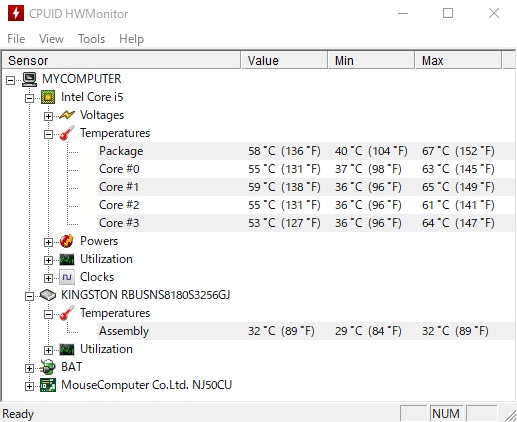Click the MouseComputer motherboard icon

48,385
